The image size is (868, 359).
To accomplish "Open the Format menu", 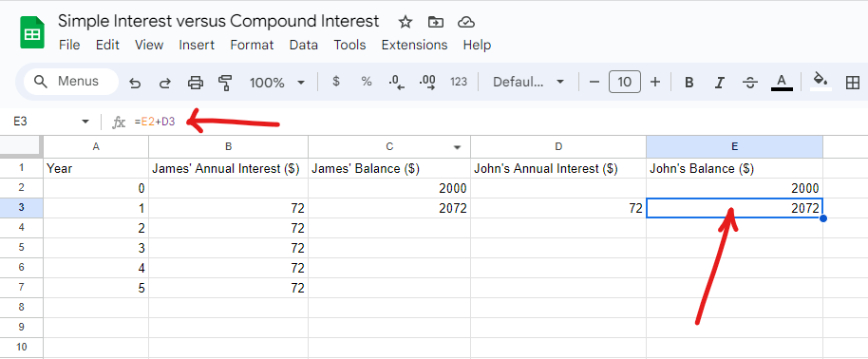I will 252,46.
